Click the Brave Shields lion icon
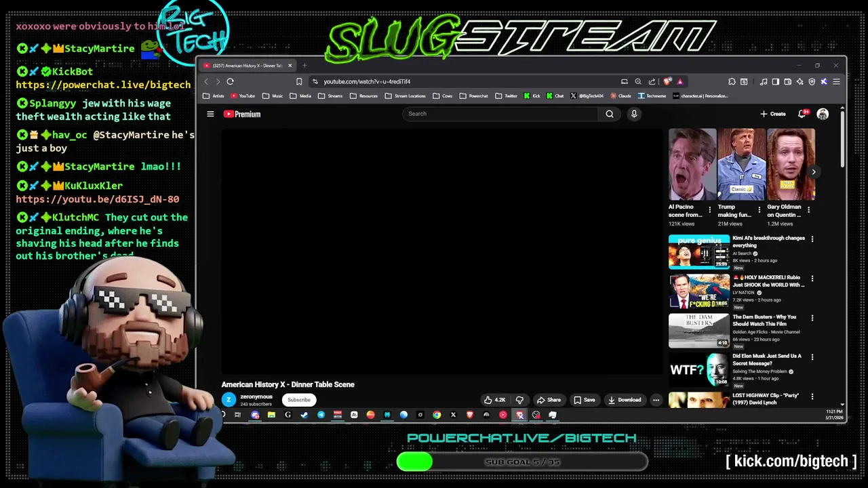 pos(668,81)
